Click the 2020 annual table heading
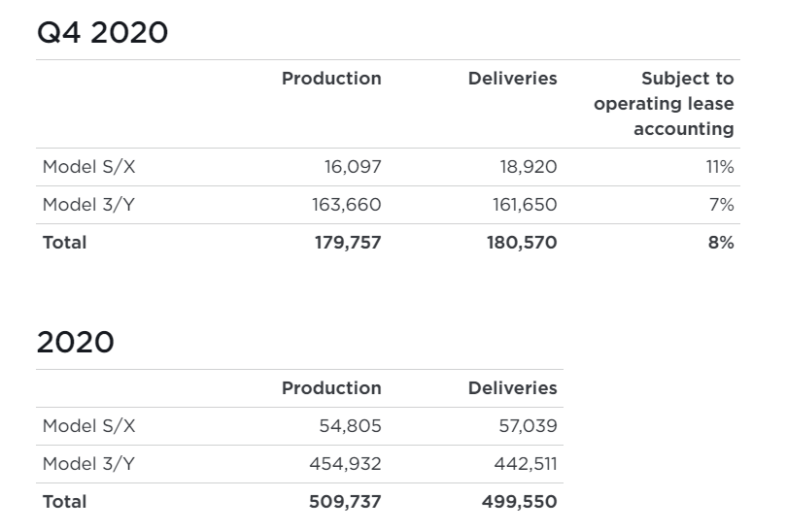This screenshot has height=532, width=787. pos(75,342)
